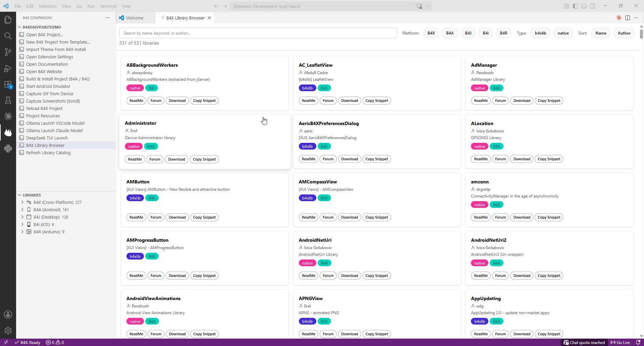Image resolution: width=644 pixels, height=346 pixels.
Task: Open the File menu
Action: point(18,6)
